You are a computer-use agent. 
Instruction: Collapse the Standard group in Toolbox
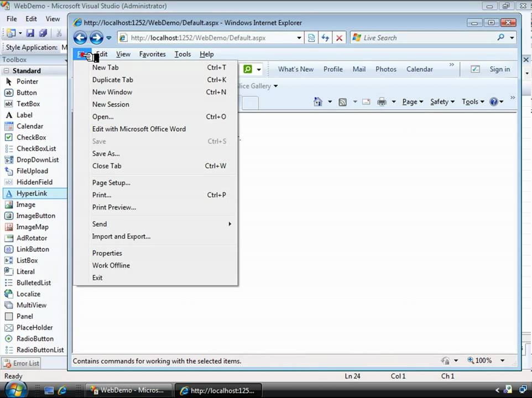[x=6, y=71]
